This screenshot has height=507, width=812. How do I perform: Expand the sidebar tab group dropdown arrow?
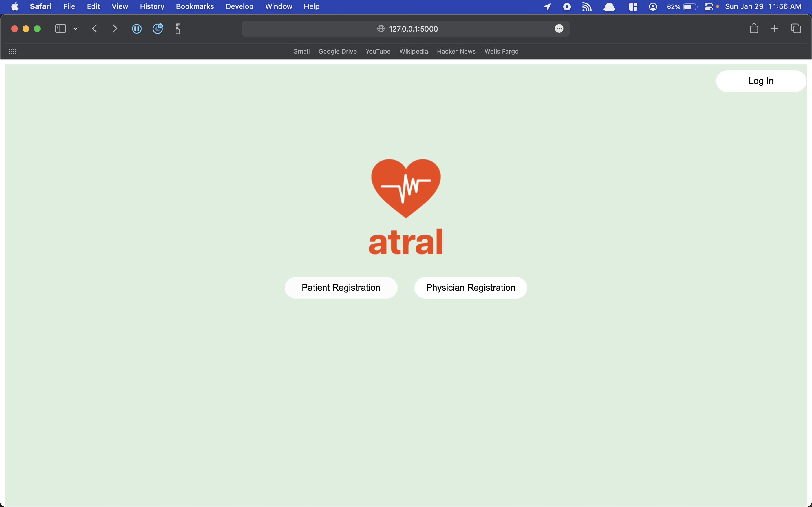(76, 29)
